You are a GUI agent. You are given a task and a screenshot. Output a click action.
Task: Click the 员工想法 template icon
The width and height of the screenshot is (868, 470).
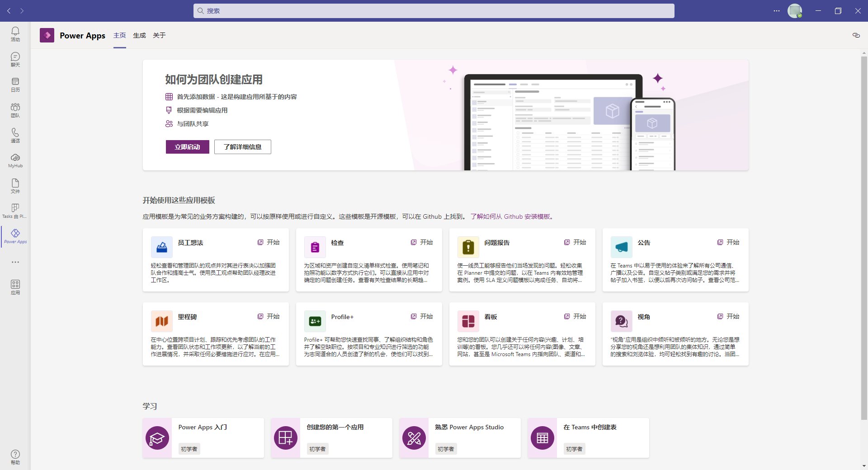pos(162,247)
